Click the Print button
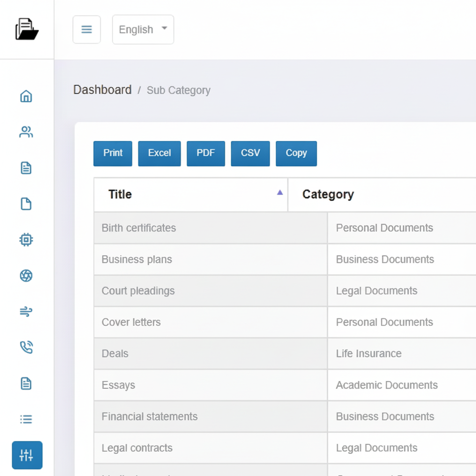The image size is (476, 476). (113, 153)
